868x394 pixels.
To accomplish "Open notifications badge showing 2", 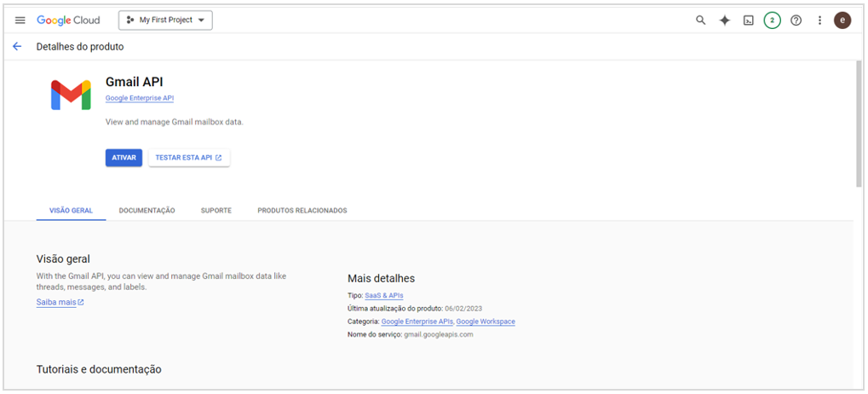I will point(773,20).
